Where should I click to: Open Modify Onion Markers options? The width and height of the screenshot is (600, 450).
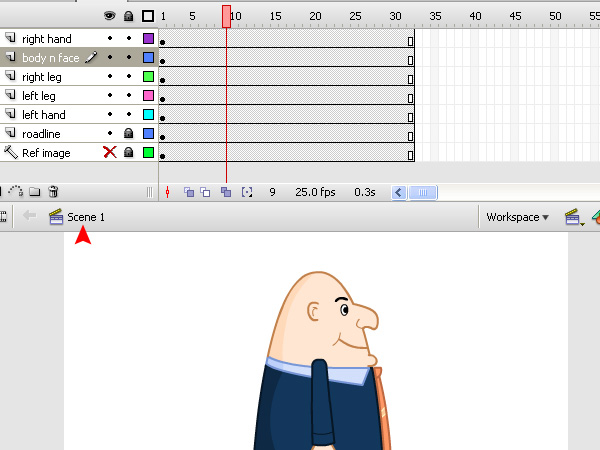click(x=247, y=192)
